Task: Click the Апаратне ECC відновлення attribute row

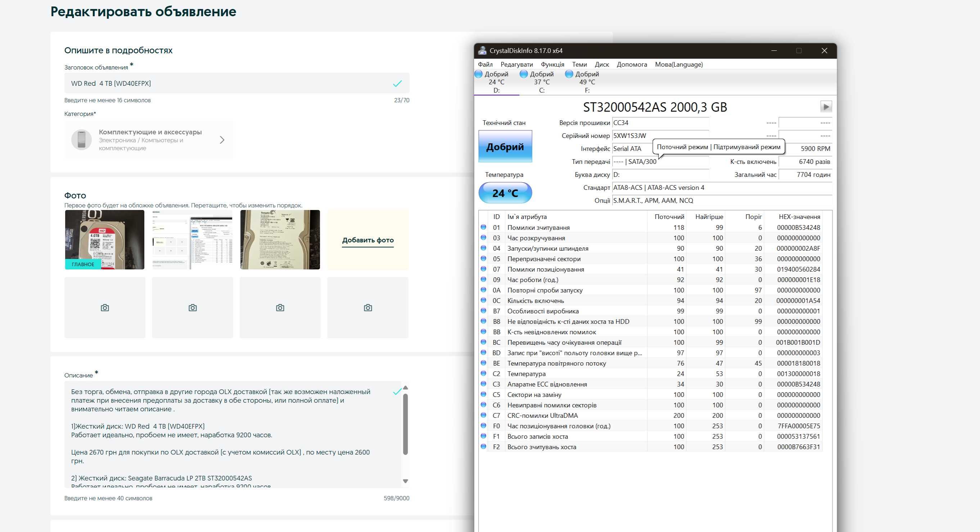Action: (651, 384)
